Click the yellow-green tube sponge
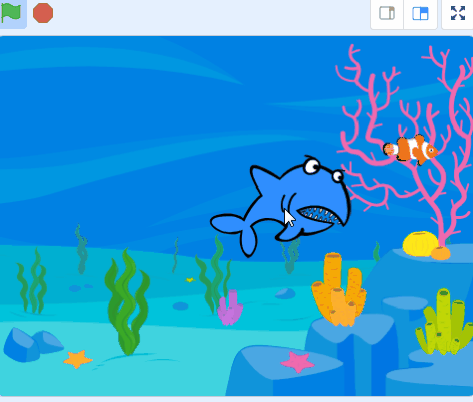Viewport: 473px width, 402px height. click(444, 322)
